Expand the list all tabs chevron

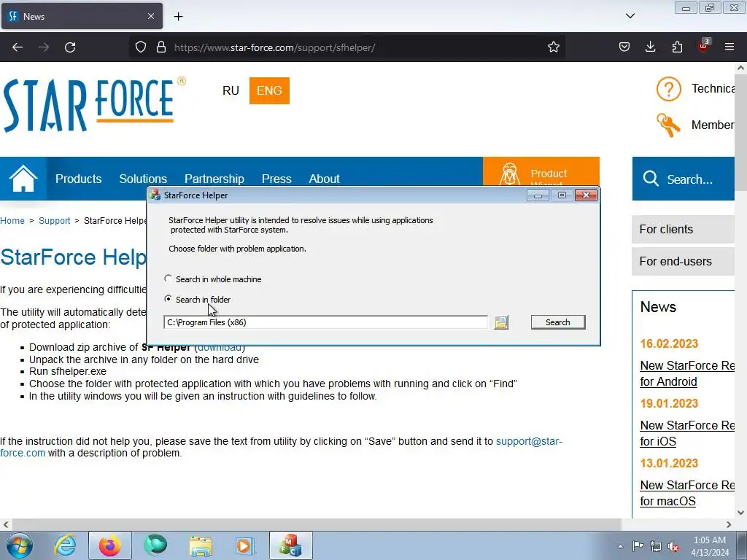(630, 16)
